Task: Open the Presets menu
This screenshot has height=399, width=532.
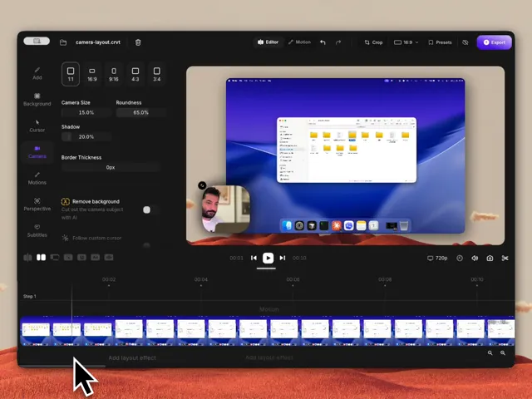Action: [x=440, y=42]
